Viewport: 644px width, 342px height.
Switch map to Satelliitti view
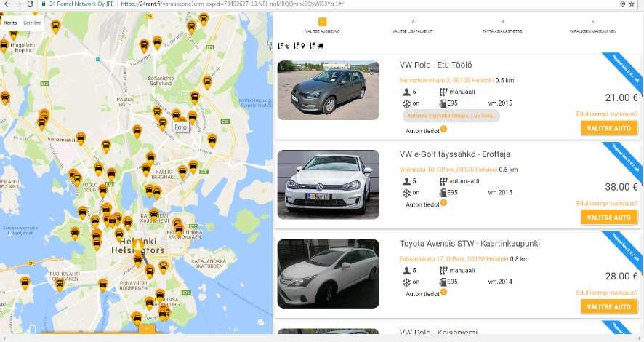(x=32, y=23)
